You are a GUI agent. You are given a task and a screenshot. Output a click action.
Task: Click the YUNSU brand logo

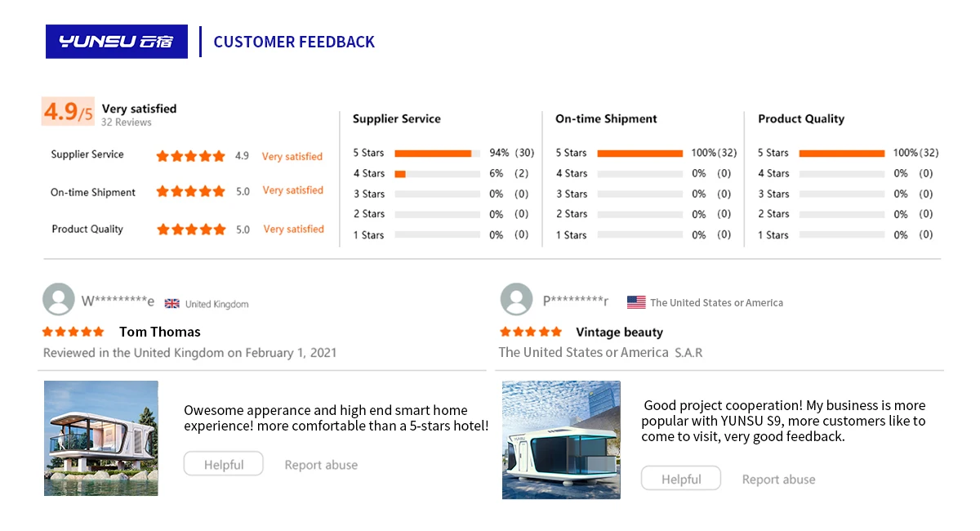[116, 42]
